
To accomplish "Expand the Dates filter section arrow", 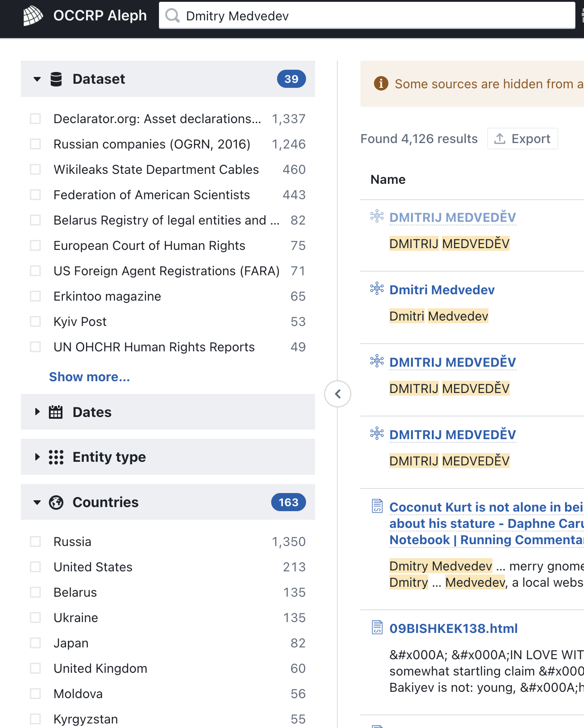I will tap(38, 412).
